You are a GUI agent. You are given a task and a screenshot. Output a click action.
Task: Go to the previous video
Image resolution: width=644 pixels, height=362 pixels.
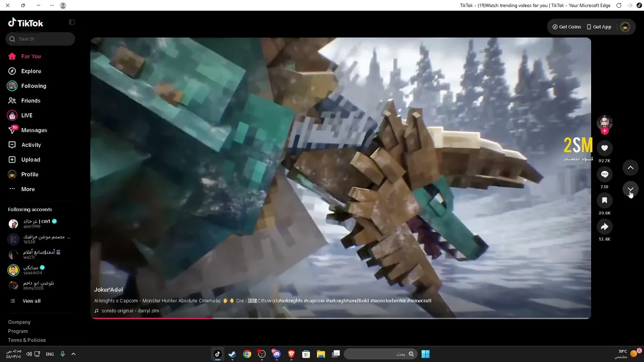(630, 167)
